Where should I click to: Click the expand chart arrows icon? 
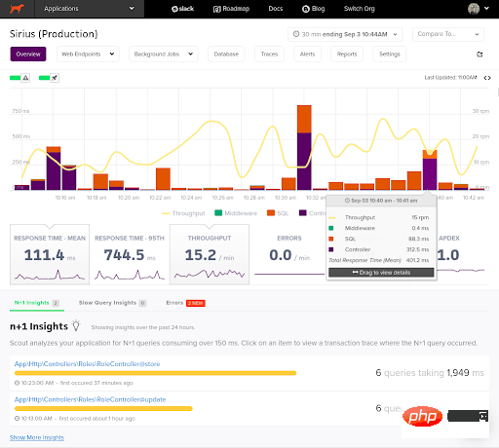[487, 78]
